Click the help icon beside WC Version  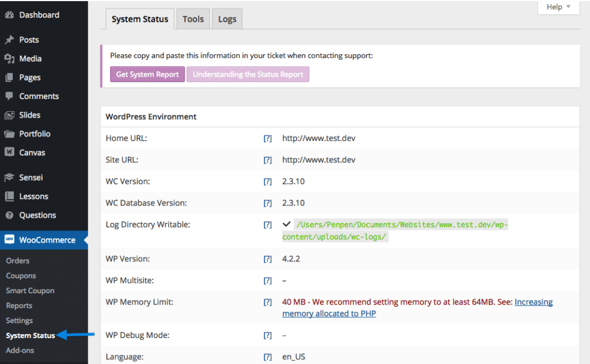tap(267, 181)
